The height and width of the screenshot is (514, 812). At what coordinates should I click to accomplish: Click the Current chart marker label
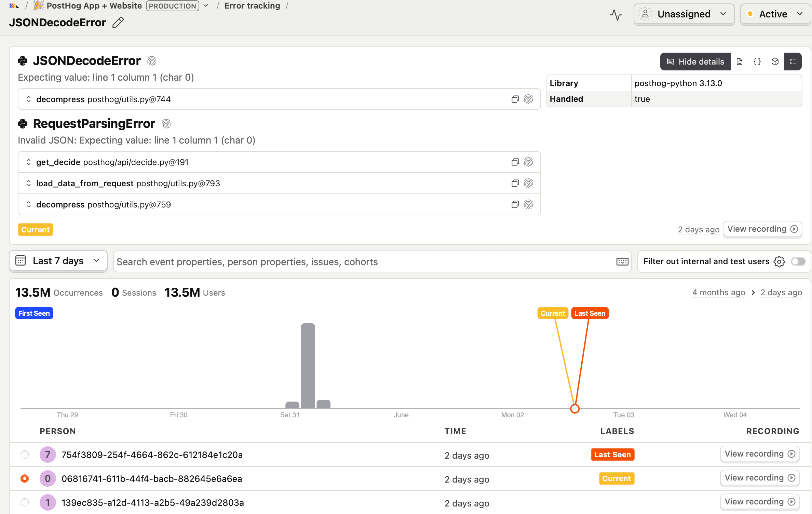(553, 313)
